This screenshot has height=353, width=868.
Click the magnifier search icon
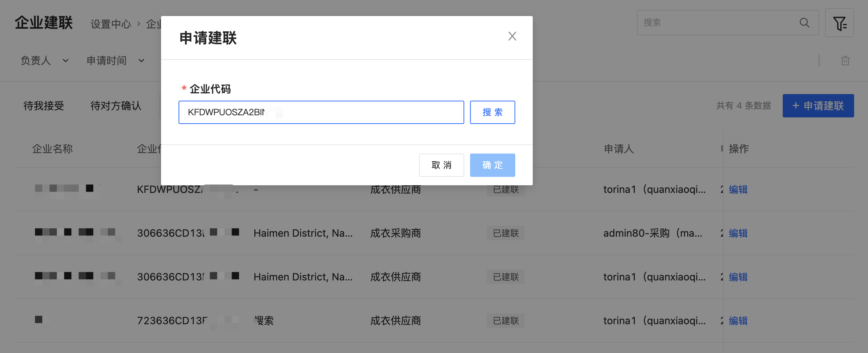click(804, 23)
